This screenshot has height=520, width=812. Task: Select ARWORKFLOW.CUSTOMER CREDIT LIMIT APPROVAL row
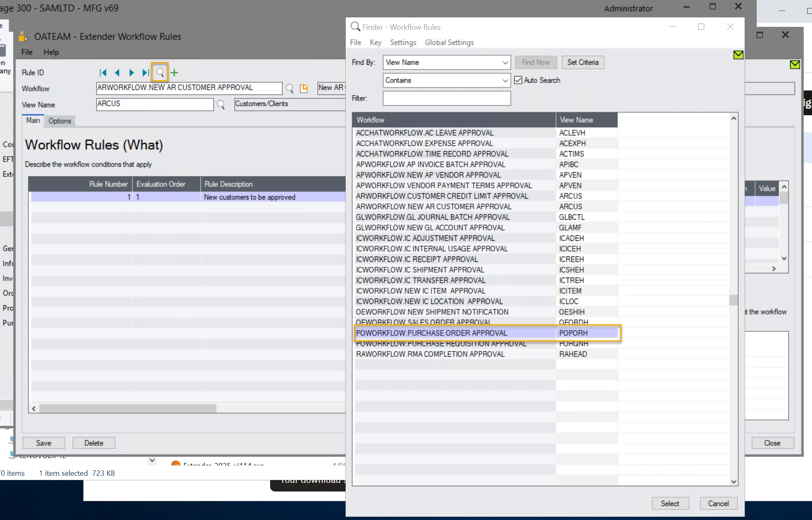point(486,196)
